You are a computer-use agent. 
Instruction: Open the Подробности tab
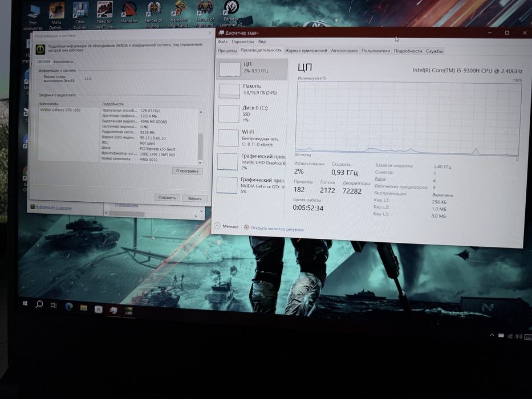(408, 51)
